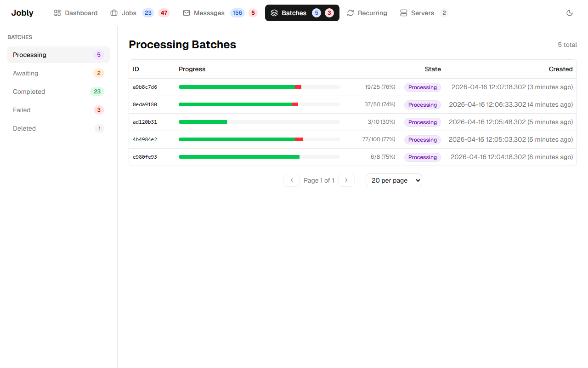Click the Jobs briefcase icon
This screenshot has width=588, height=368.
pos(114,13)
